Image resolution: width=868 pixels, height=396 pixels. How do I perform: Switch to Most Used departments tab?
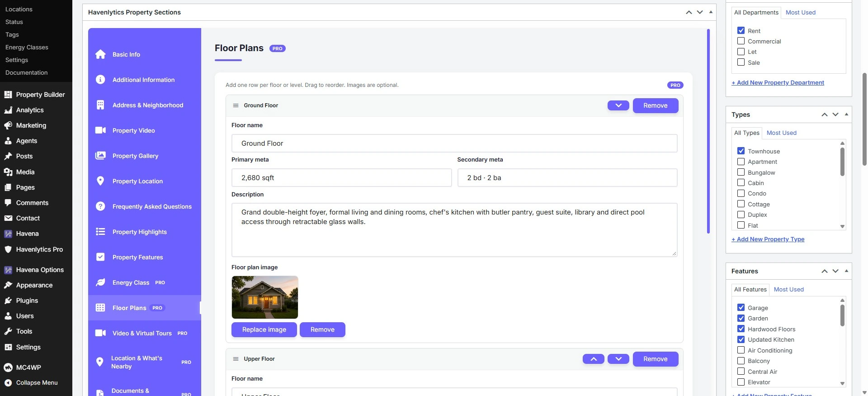click(x=801, y=12)
